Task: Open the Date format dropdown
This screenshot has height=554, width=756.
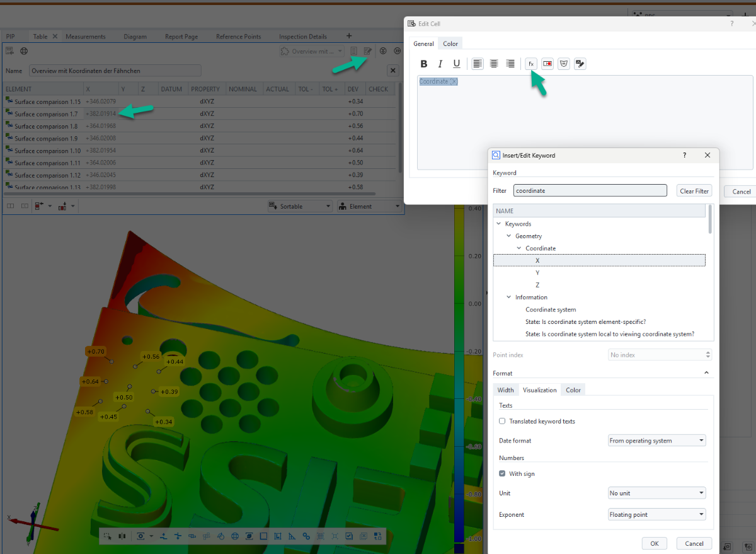Action: (656, 441)
